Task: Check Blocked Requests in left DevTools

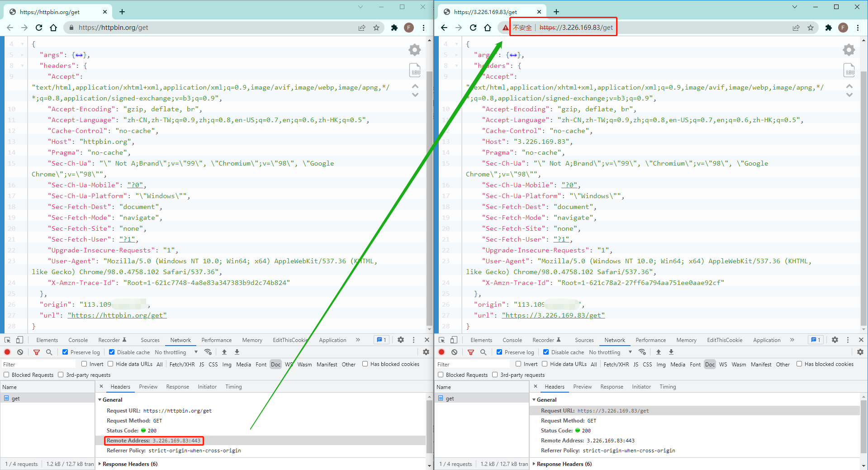Action: pos(6,375)
